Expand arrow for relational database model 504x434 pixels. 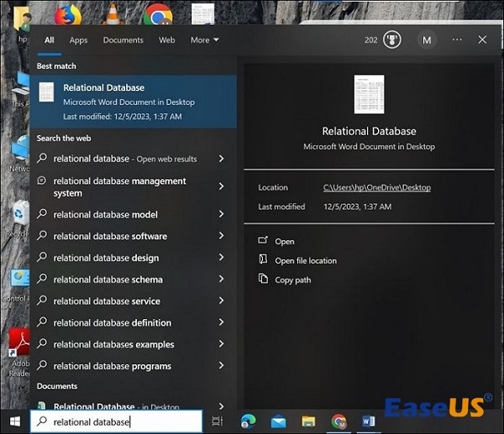pyautogui.click(x=221, y=214)
